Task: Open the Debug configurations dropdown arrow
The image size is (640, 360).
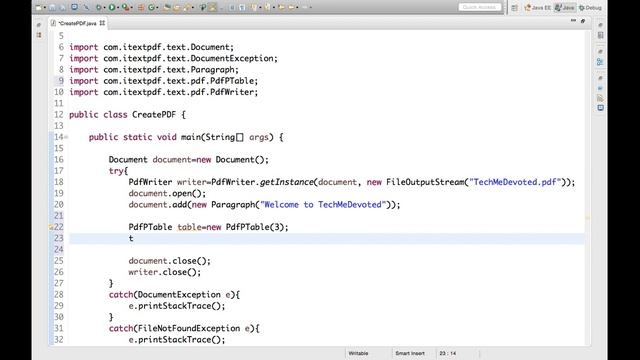Action: (104, 7)
